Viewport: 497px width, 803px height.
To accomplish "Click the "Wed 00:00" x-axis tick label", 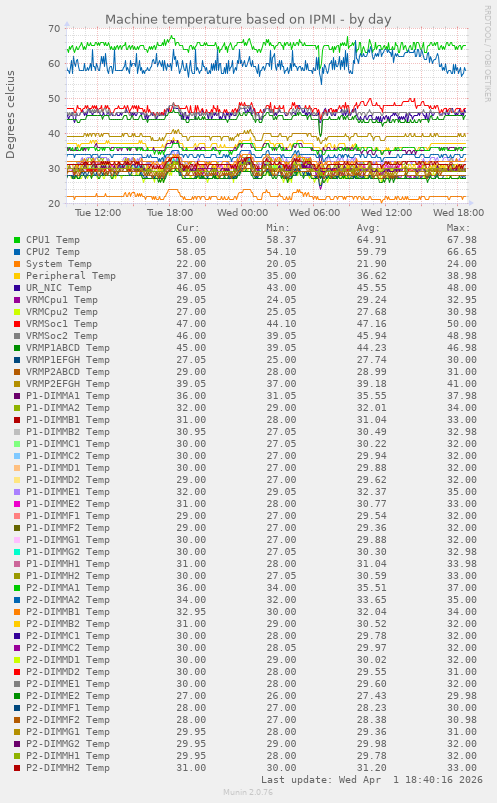I will [242, 213].
